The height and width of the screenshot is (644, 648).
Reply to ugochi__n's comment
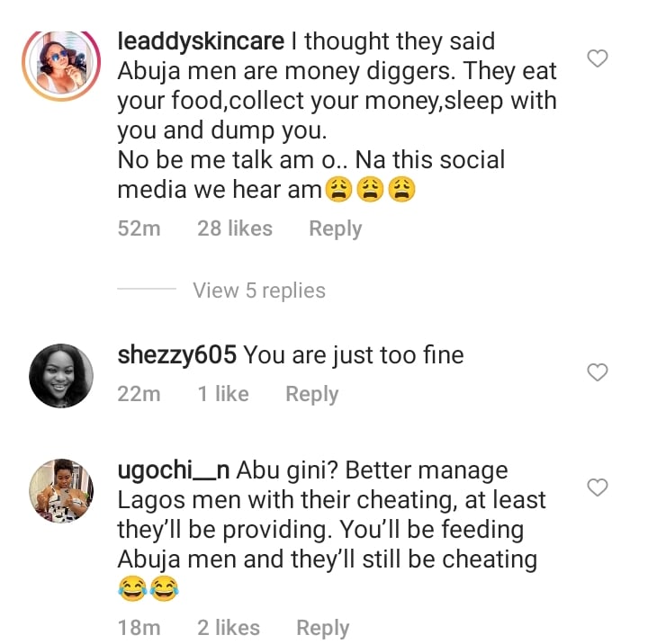click(323, 628)
